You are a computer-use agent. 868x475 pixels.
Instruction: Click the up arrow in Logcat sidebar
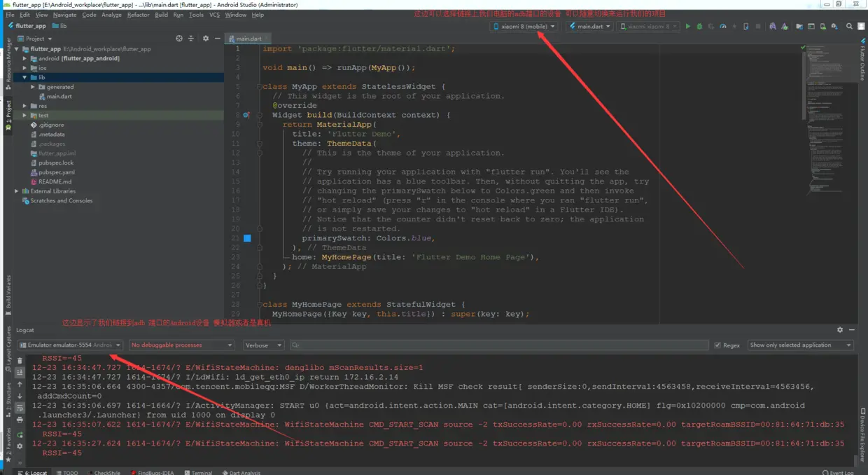coord(20,385)
